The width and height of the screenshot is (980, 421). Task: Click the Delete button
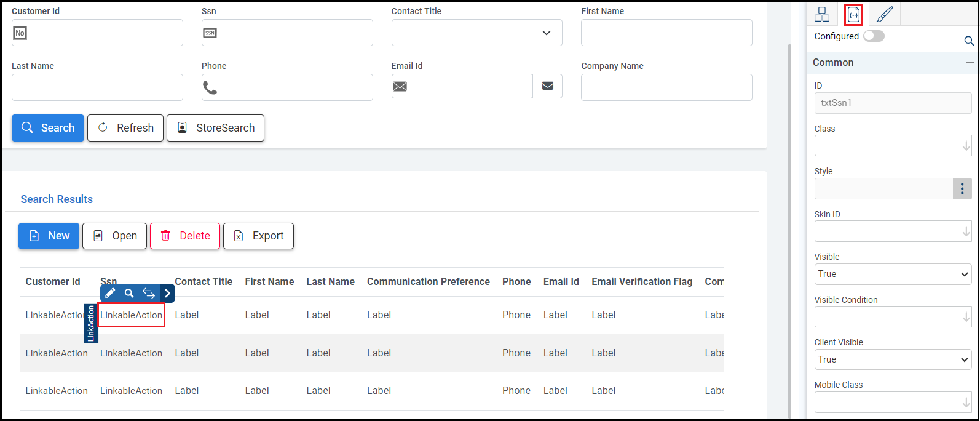click(185, 236)
